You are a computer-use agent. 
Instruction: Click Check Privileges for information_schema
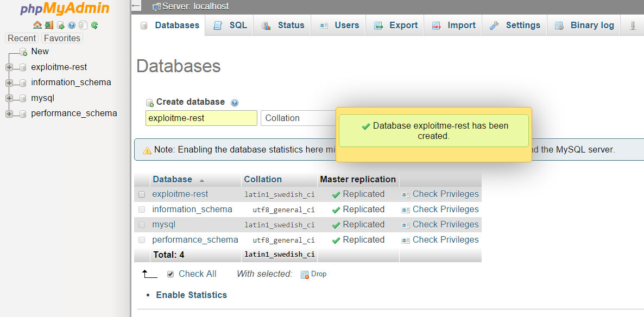coord(446,210)
